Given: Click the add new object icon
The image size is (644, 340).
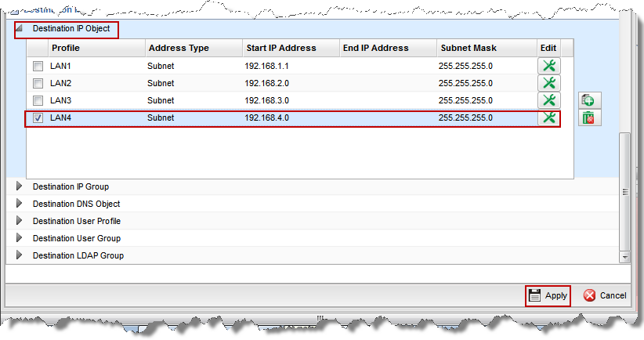Looking at the screenshot, I should [x=588, y=100].
